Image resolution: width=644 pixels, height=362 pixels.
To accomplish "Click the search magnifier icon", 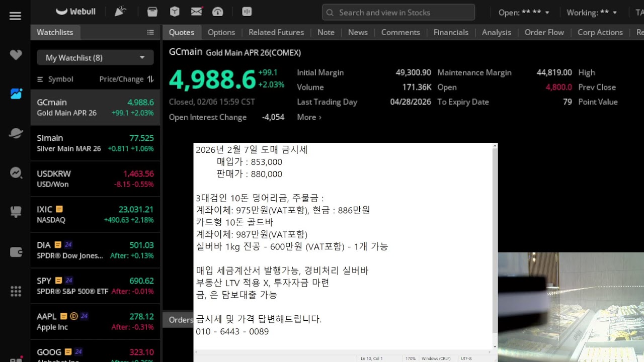I will point(330,13).
